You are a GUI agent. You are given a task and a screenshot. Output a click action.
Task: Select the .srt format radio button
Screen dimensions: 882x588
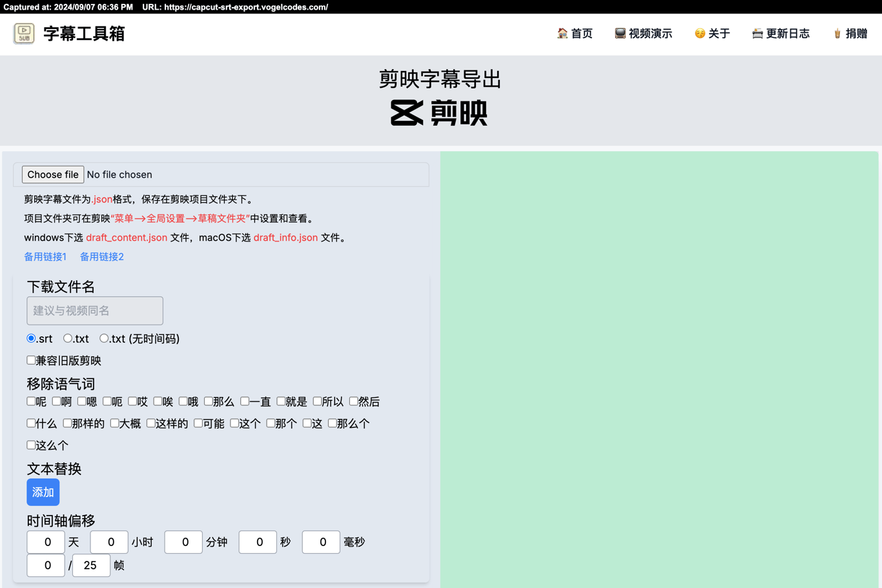pos(31,338)
